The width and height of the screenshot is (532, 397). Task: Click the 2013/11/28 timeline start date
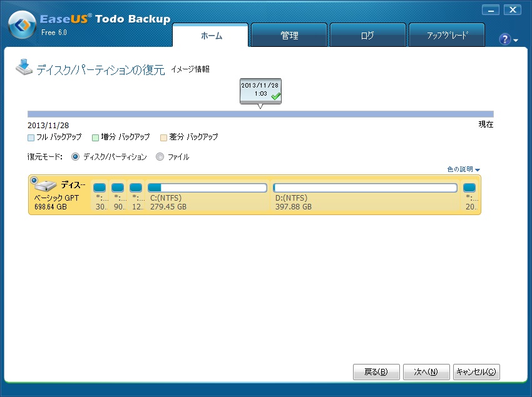tap(48, 126)
